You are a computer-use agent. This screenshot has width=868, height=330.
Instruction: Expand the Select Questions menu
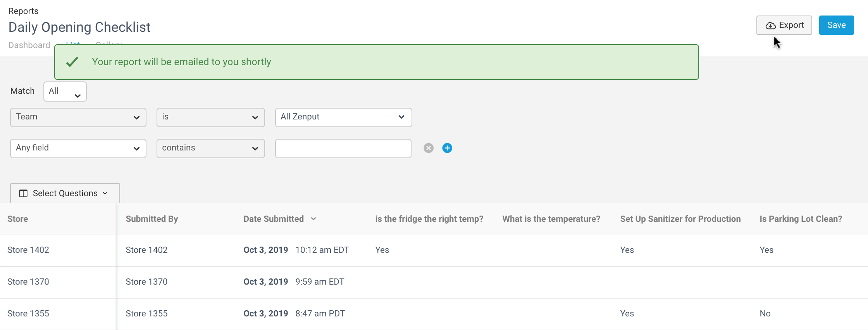(x=65, y=194)
